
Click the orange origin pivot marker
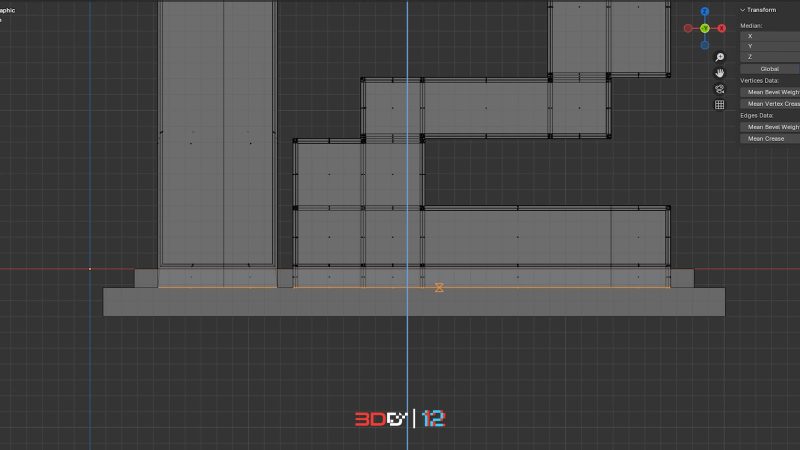(439, 287)
